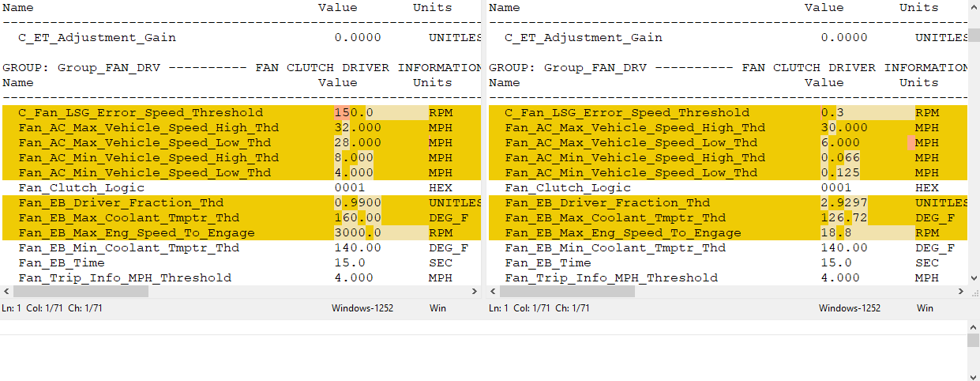Select the Win line-ending indicator in right status bar
Viewport: 980px width, 381px height.
pyautogui.click(x=925, y=308)
